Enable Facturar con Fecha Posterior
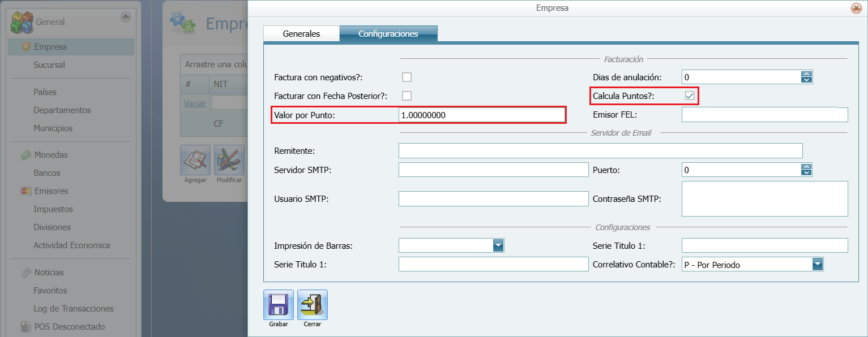868x337 pixels. coord(407,96)
